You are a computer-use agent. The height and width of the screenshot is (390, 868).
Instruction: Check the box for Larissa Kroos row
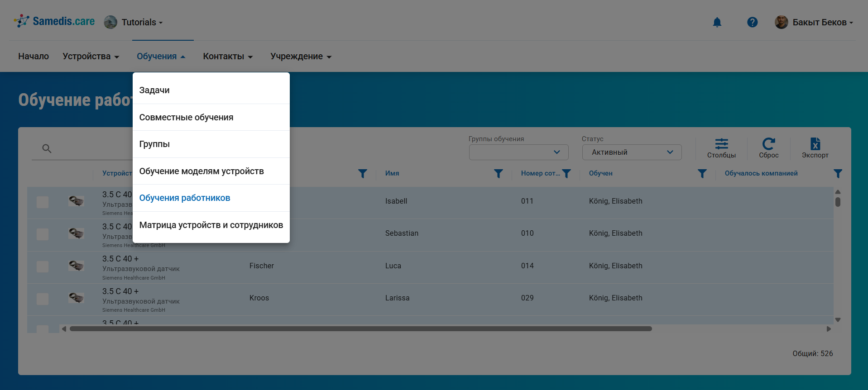[x=43, y=299]
